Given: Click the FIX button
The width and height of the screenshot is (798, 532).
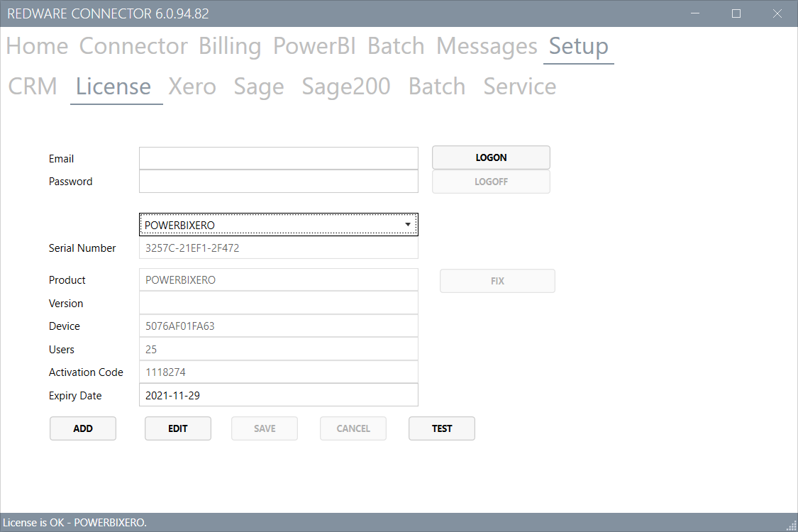Looking at the screenshot, I should [x=497, y=281].
